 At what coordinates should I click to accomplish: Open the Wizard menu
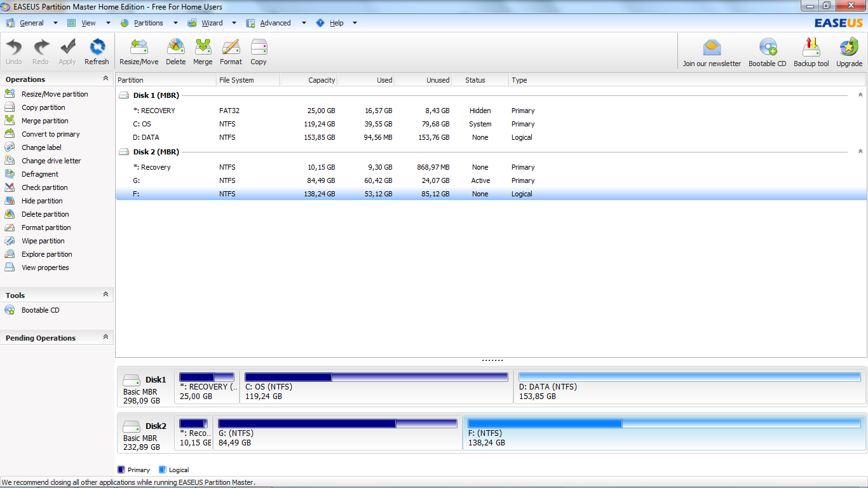click(x=212, y=23)
